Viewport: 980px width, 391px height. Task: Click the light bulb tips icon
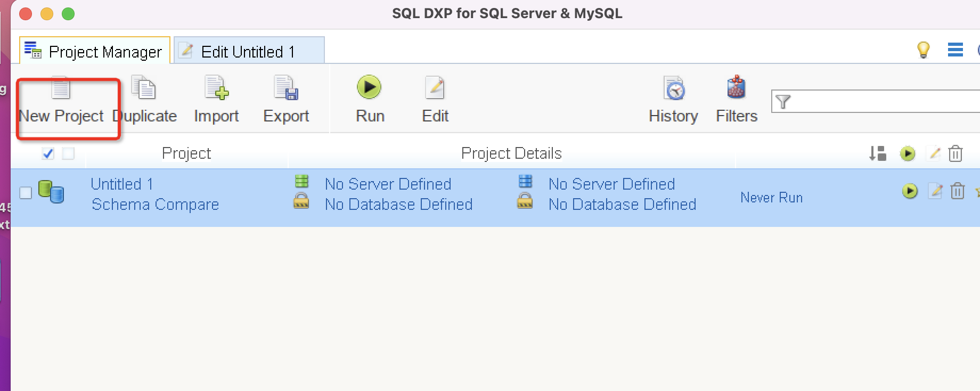923,50
